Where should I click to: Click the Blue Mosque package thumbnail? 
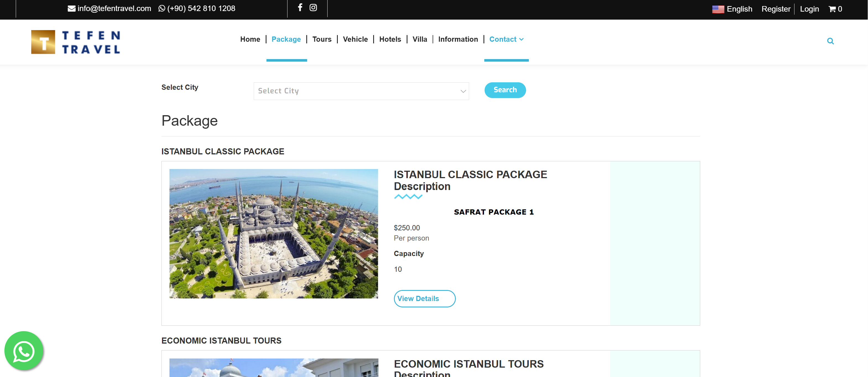(274, 234)
